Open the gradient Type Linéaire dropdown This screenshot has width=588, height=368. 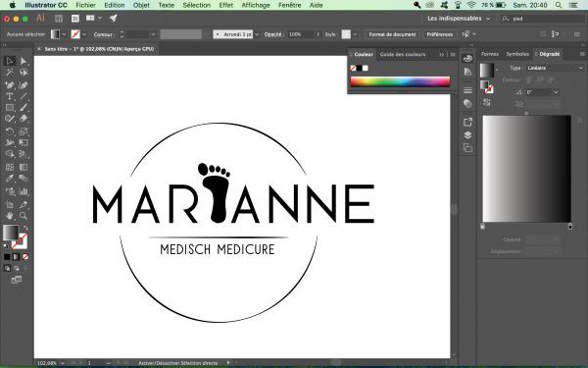tap(555, 68)
